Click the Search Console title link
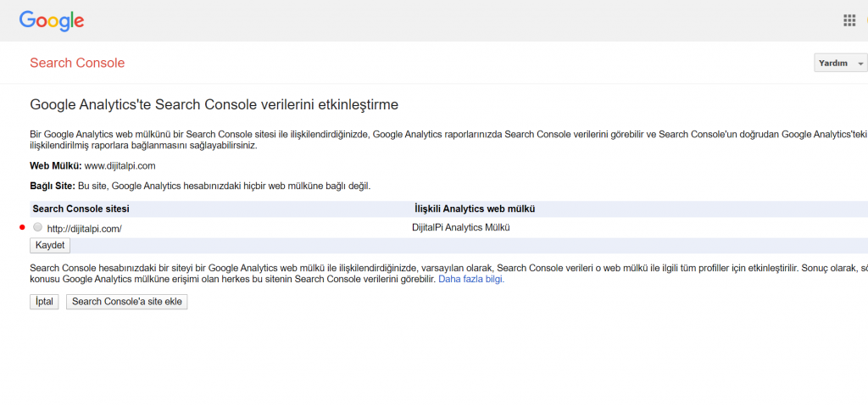Image resolution: width=868 pixels, height=406 pixels. (x=77, y=63)
